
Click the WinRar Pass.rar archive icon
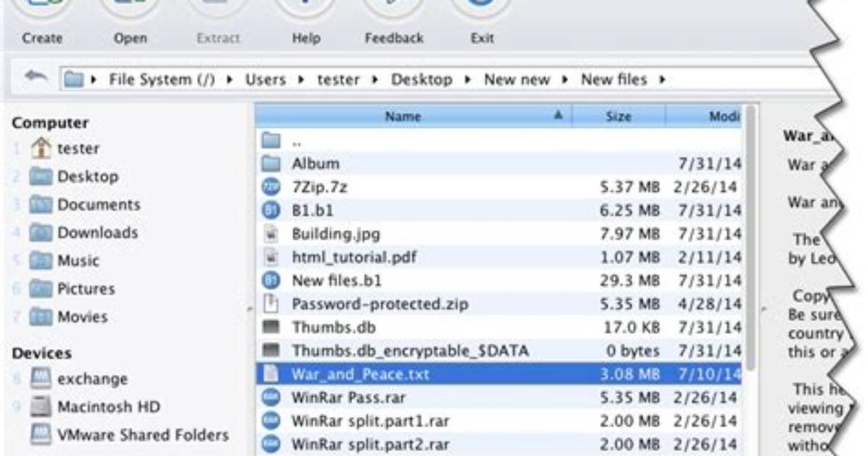271,397
